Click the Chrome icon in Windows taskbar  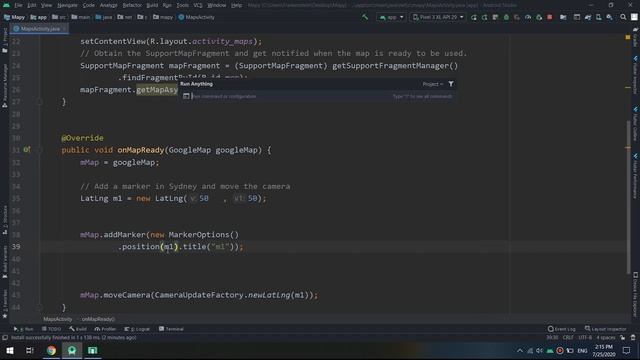click(x=51, y=351)
